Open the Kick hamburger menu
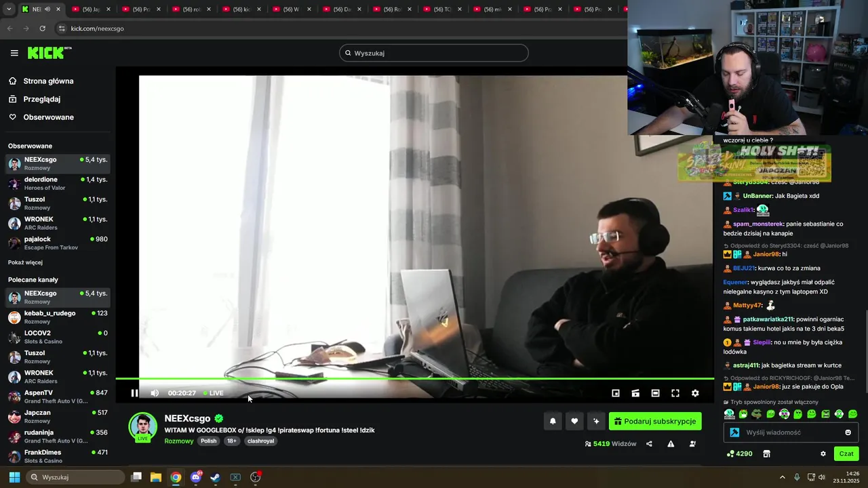The width and height of the screenshot is (868, 488). (x=14, y=53)
